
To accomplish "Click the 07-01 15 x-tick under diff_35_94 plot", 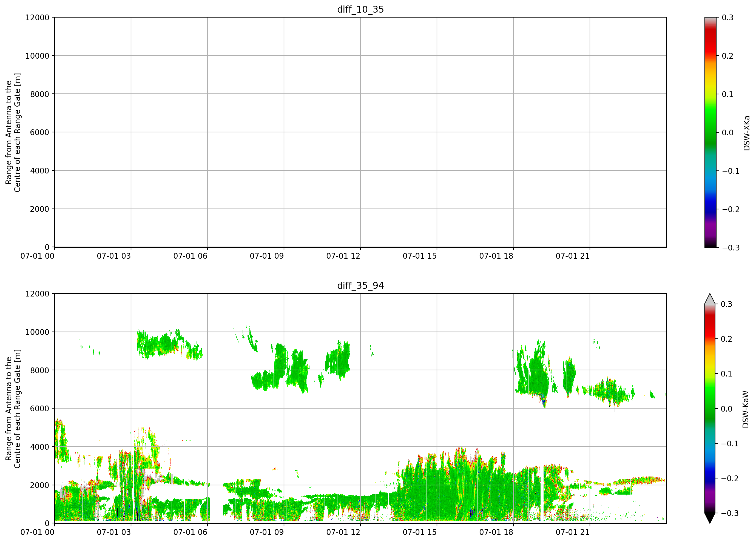I will click(x=420, y=532).
